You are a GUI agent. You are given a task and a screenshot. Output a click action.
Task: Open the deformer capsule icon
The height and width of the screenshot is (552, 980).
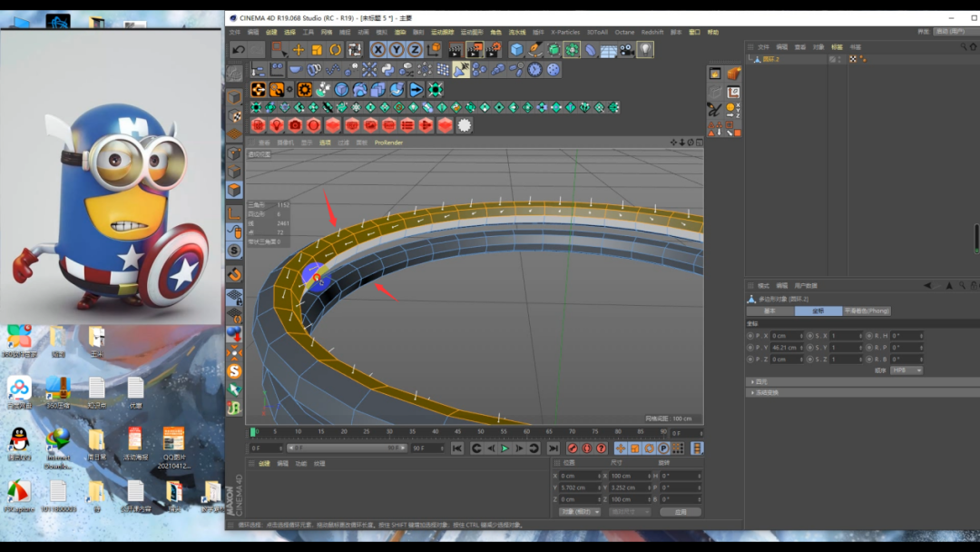590,49
